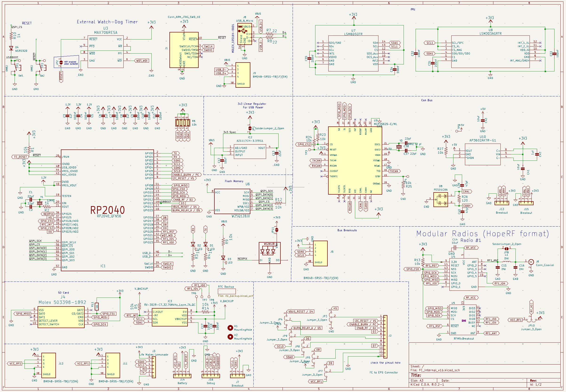Select the radio module U4 symbol
This screenshot has width=566, height=392.
coord(464,274)
